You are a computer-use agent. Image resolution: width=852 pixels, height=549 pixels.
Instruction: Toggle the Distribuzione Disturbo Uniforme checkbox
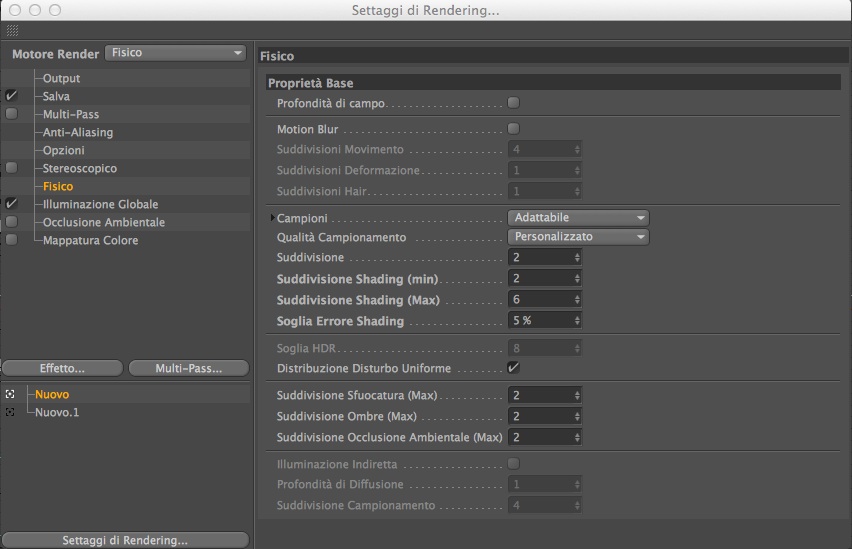point(513,368)
